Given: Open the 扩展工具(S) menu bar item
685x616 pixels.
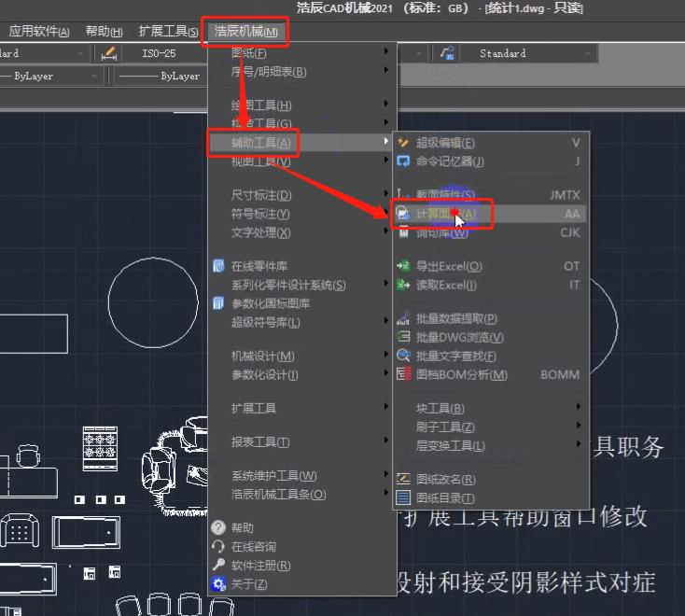Looking at the screenshot, I should (168, 31).
